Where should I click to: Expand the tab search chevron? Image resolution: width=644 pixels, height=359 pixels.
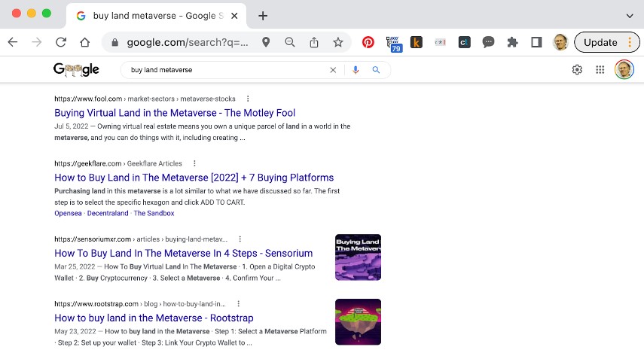coord(630,16)
